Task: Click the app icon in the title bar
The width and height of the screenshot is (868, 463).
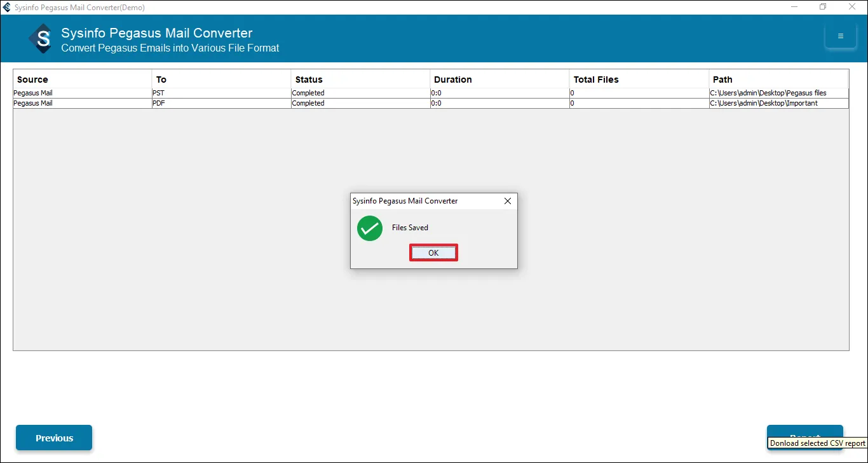Action: pyautogui.click(x=7, y=8)
